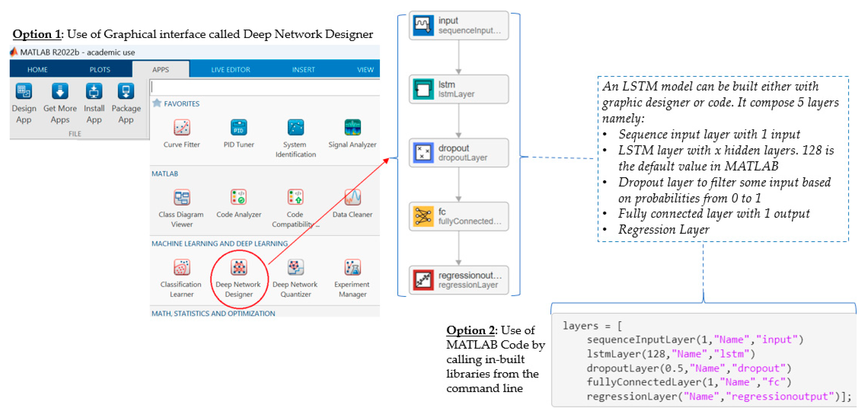This screenshot has width=868, height=419.
Task: Select the dropout layer block
Action: pos(458,153)
